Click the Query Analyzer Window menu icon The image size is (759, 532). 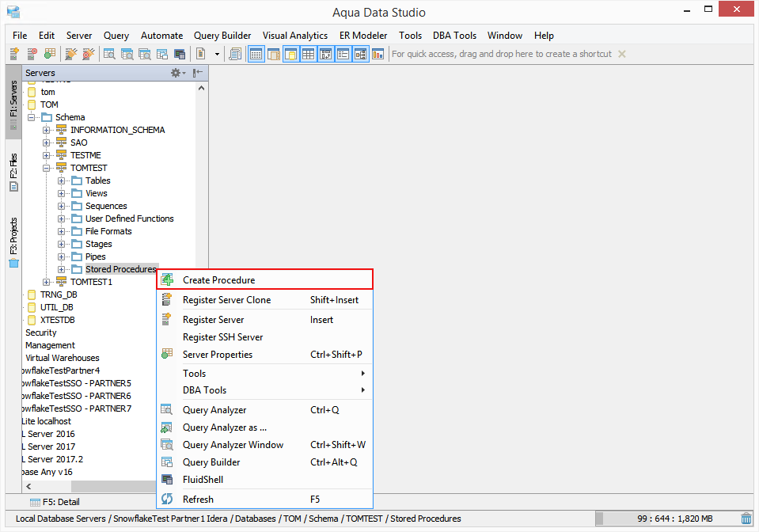(167, 444)
